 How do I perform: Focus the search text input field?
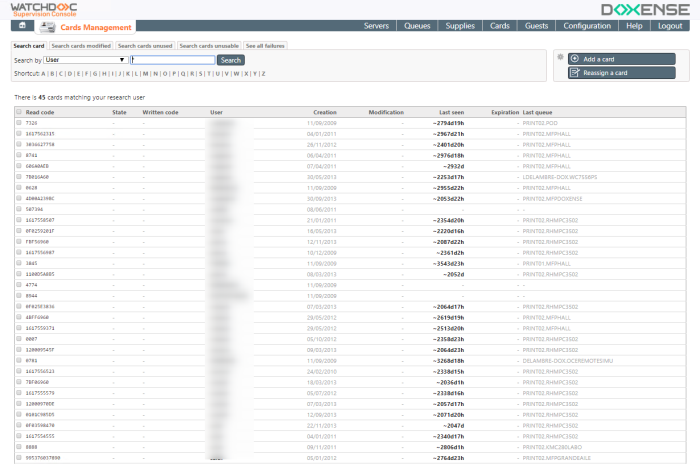(172, 60)
